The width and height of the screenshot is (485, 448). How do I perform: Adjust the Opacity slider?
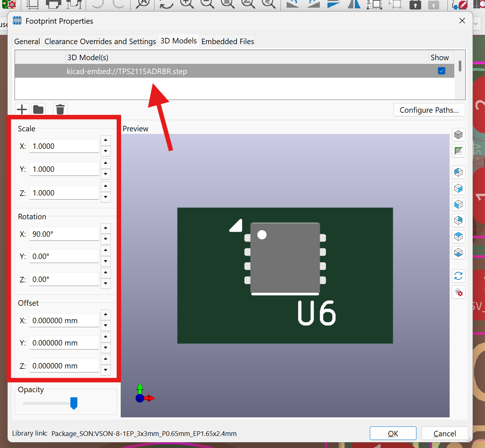pyautogui.click(x=74, y=403)
